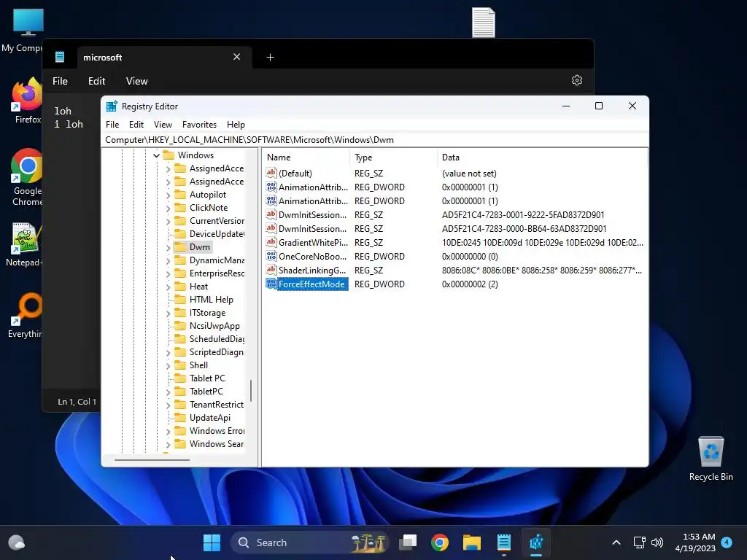Click the taskbar Search box
Viewport: 747px width, 560px height.
(309, 542)
